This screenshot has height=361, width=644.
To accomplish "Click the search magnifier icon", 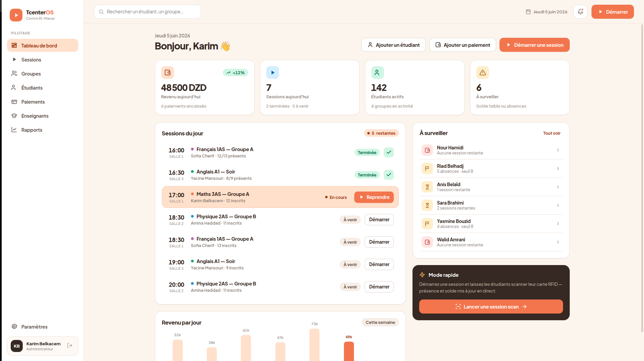I will point(101,12).
